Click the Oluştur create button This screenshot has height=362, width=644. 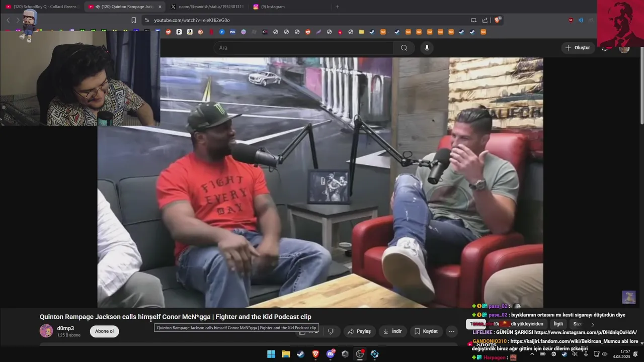[578, 48]
